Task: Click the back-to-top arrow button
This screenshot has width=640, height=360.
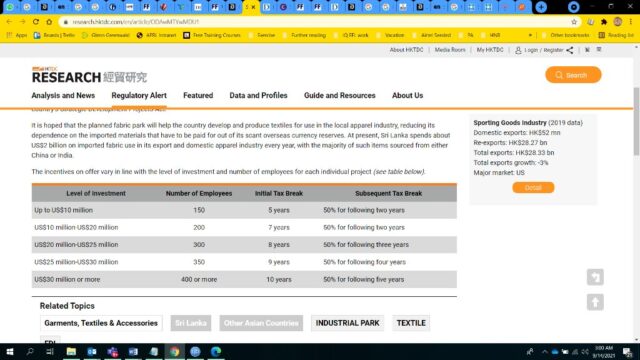Action: point(595,302)
